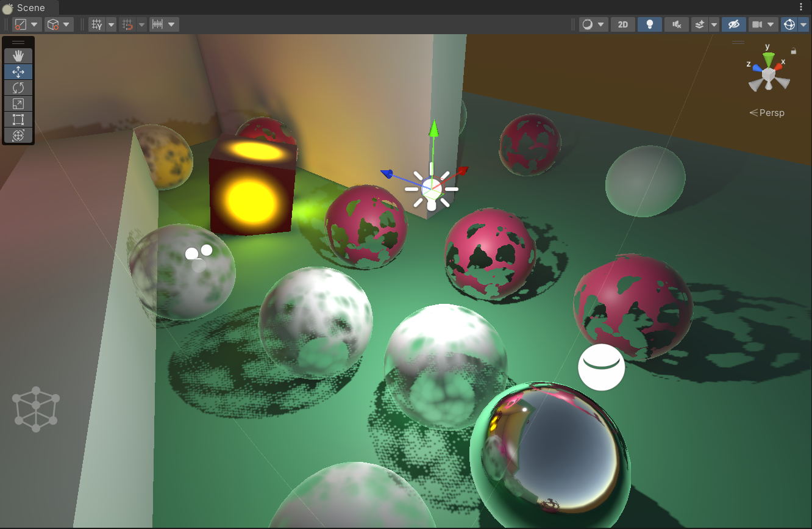Viewport: 812px width, 529px height.
Task: Toggle scene lighting lightbulb button
Action: [650, 24]
